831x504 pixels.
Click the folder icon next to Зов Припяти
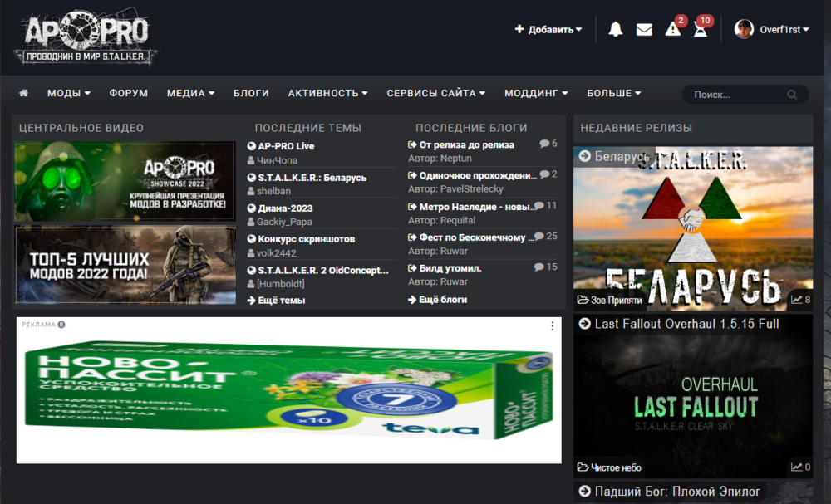tap(583, 301)
